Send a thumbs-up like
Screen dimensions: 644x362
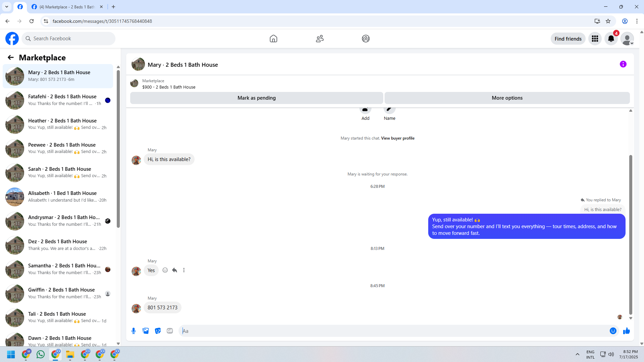627,331
